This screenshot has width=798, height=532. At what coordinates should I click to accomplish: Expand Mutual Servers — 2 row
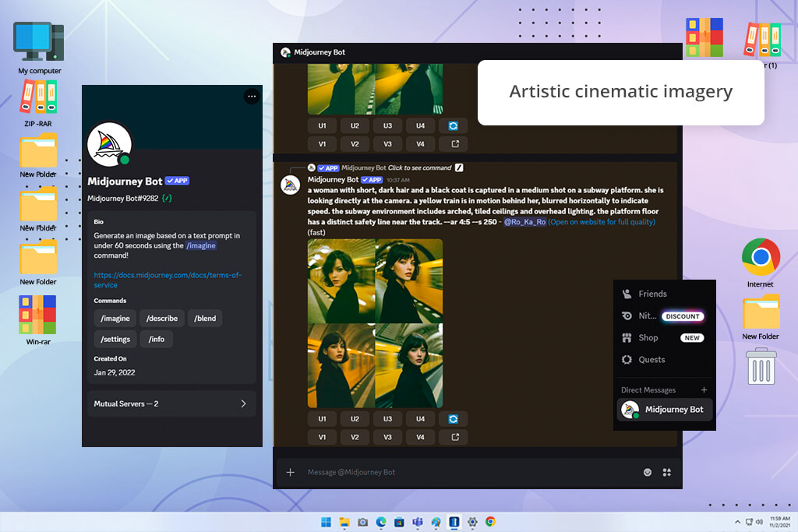(171, 403)
